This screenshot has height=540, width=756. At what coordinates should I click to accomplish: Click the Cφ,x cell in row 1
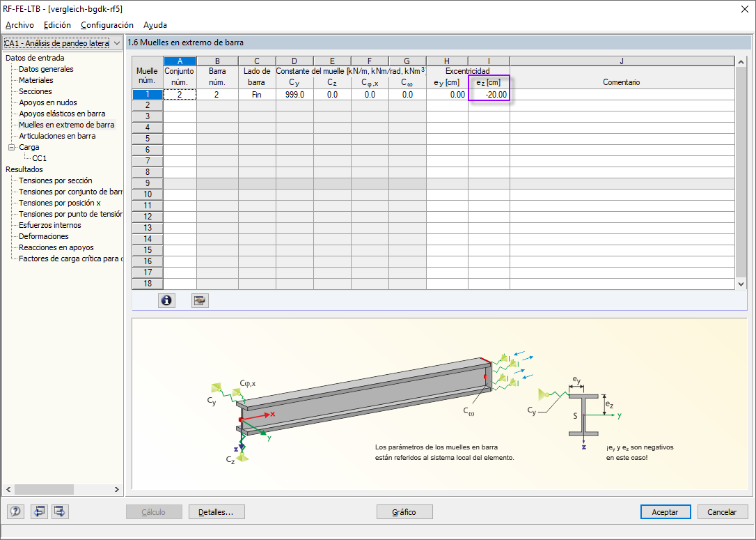[370, 95]
